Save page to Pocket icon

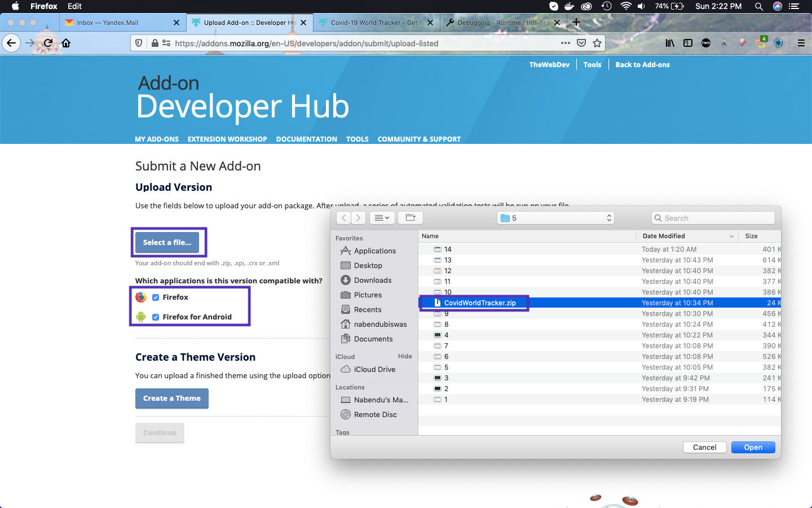[581, 43]
